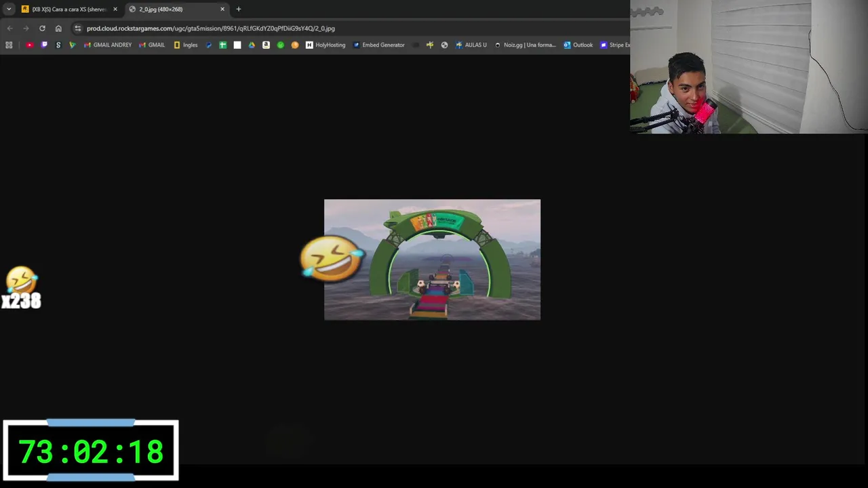Screen dimensions: 868x488
Task: Open the Embed Generator bookmark
Action: point(379,45)
